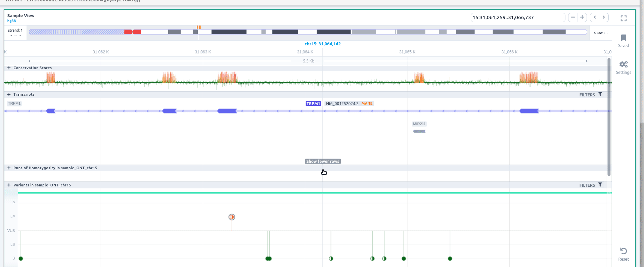This screenshot has height=267, width=644.
Task: Click the genomic coordinates input field
Action: [x=517, y=17]
